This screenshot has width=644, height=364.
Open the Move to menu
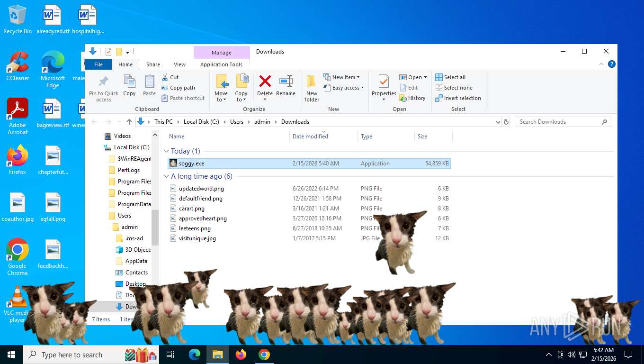(x=221, y=88)
